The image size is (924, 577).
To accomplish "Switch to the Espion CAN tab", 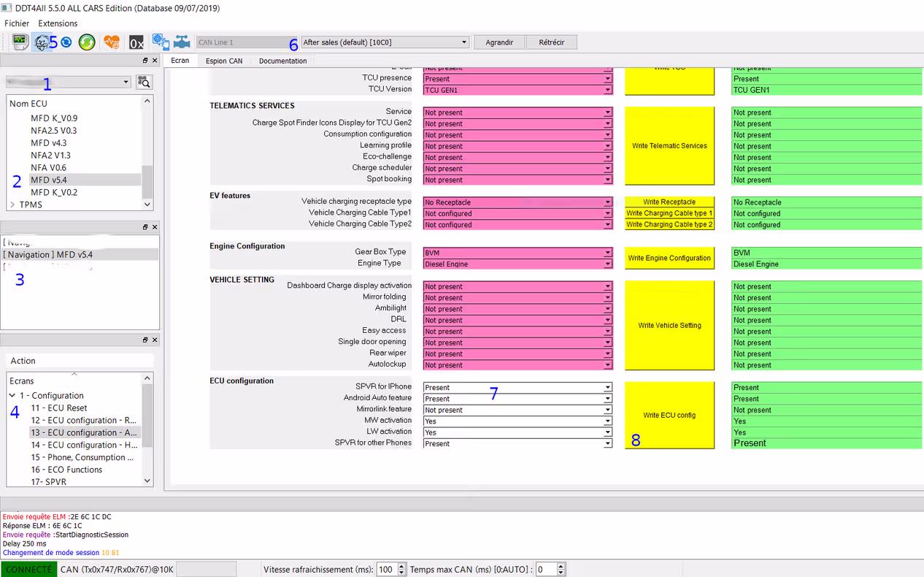I will tap(224, 61).
